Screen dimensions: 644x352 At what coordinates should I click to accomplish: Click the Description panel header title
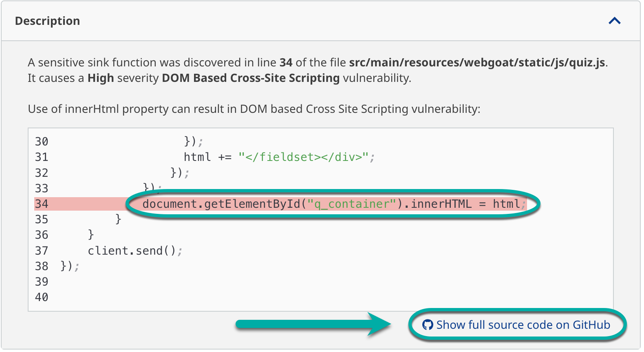(47, 21)
